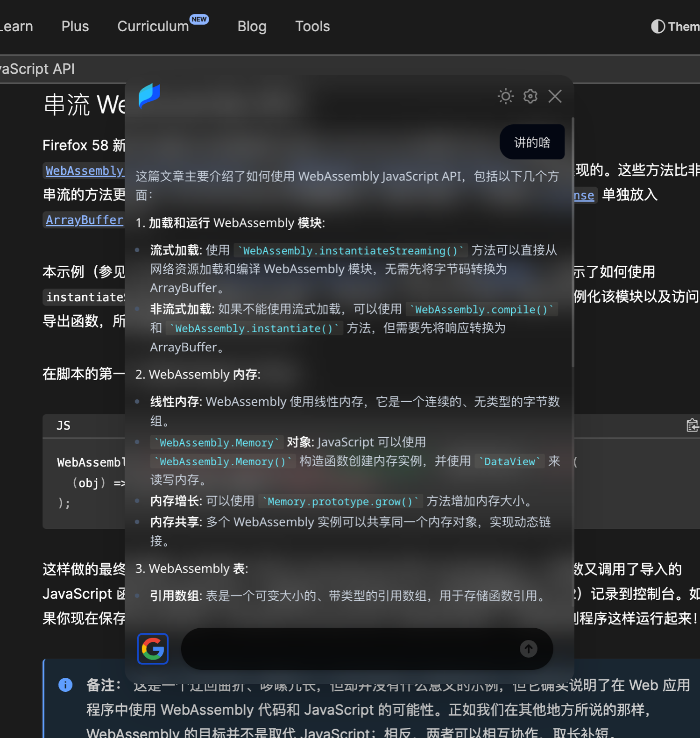Screen dimensions: 700x738
Task: Click the chat panel vertical scrollbar
Action: click(x=573, y=243)
